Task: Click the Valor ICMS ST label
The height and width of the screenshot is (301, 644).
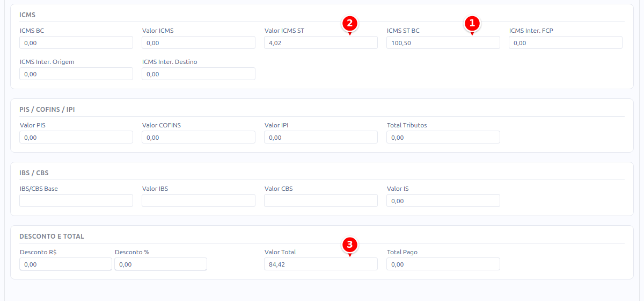Action: (284, 31)
